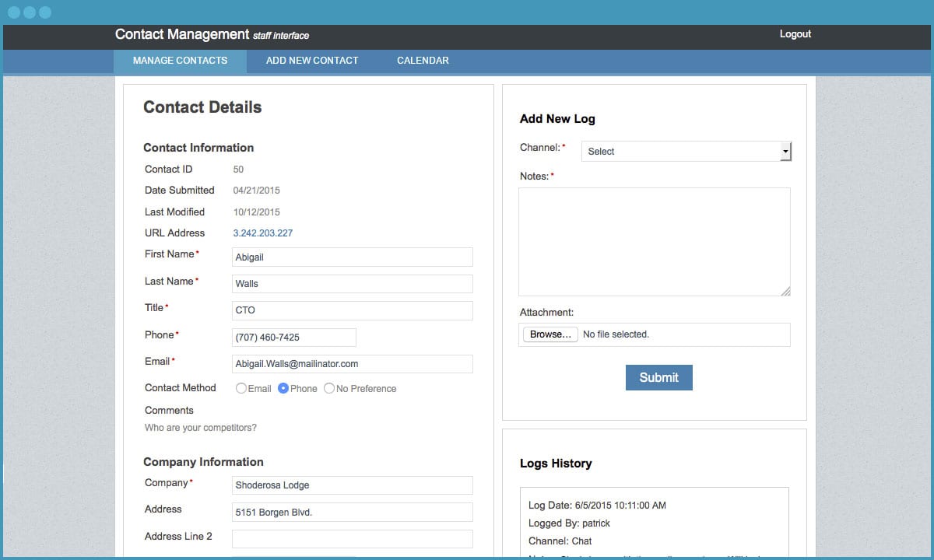Verify Phone radio button is selected

[x=283, y=388]
